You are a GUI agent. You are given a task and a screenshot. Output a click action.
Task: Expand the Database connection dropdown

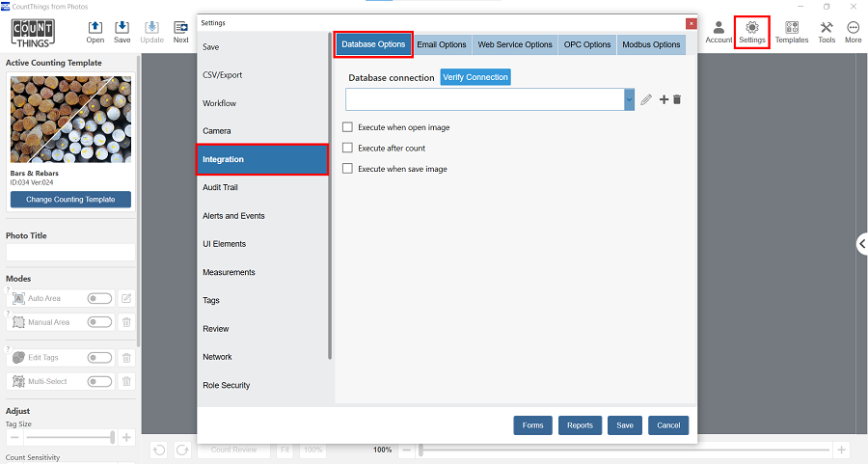click(x=629, y=99)
